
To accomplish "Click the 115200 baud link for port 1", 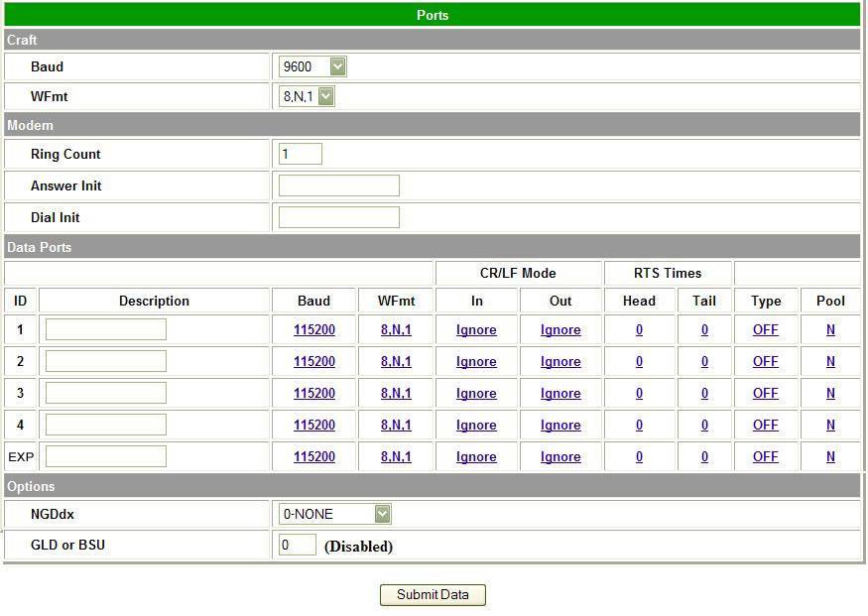I will [313, 329].
